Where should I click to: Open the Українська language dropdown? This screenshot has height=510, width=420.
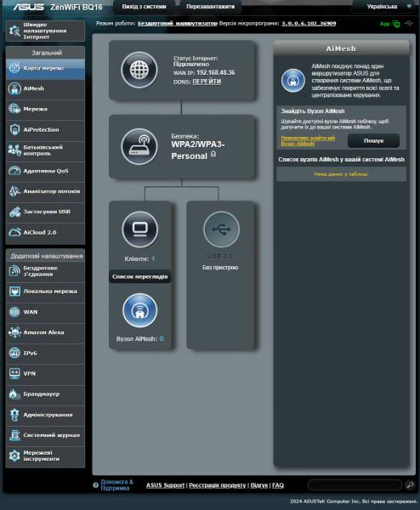(385, 7)
